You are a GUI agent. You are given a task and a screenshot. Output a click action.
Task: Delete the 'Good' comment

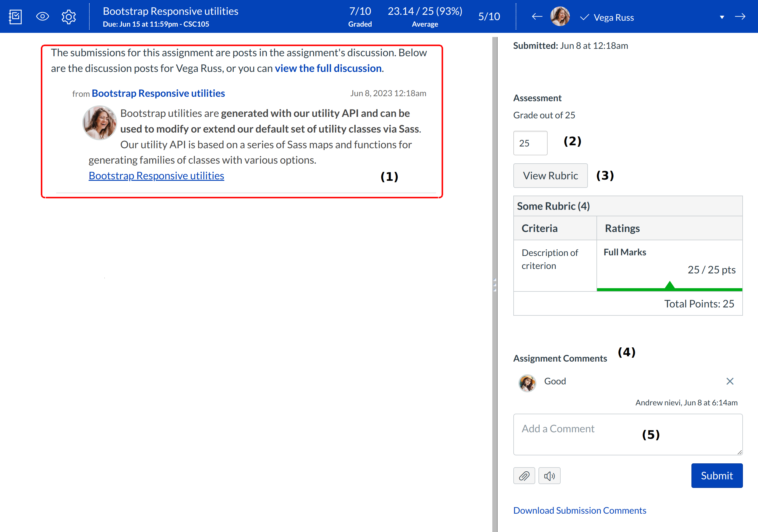click(x=730, y=381)
